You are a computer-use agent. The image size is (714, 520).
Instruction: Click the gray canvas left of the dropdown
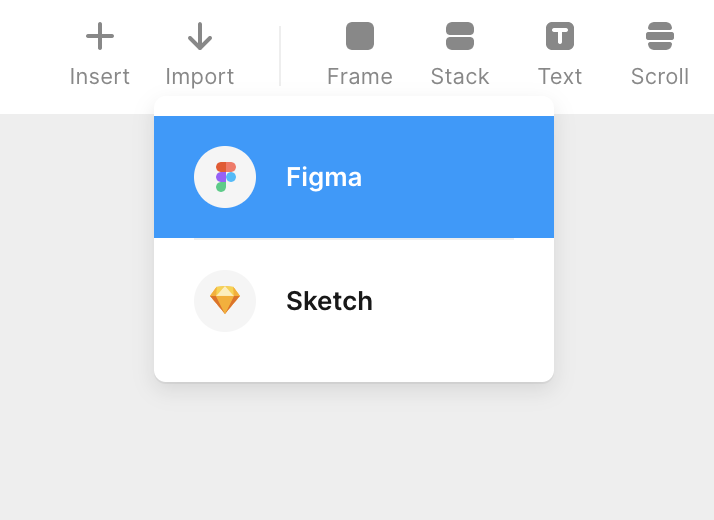[x=75, y=300]
